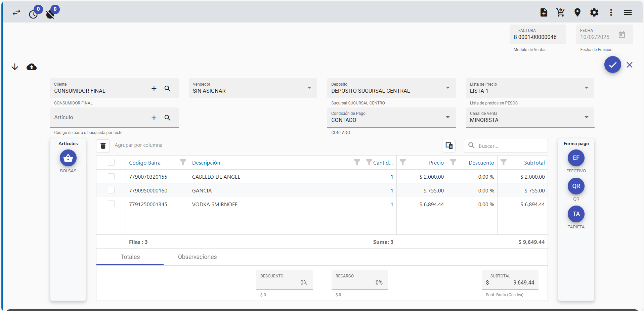Select EFECTIVO payment method
Viewport: 644px width, 311px height.
[x=576, y=158]
